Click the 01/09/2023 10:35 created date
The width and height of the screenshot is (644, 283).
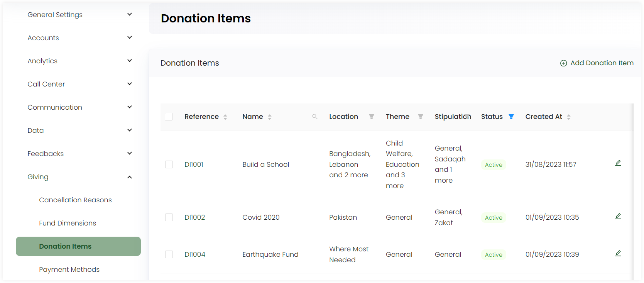tap(552, 217)
